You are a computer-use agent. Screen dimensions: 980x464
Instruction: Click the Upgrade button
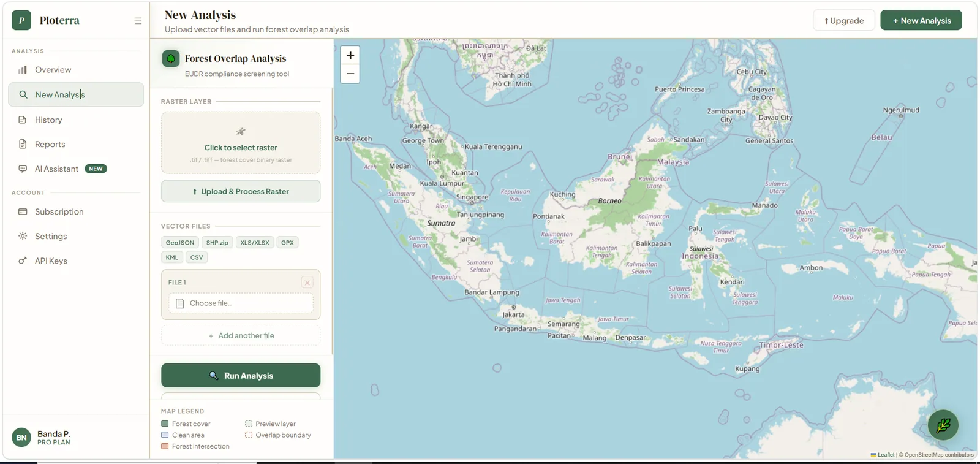coord(844,20)
